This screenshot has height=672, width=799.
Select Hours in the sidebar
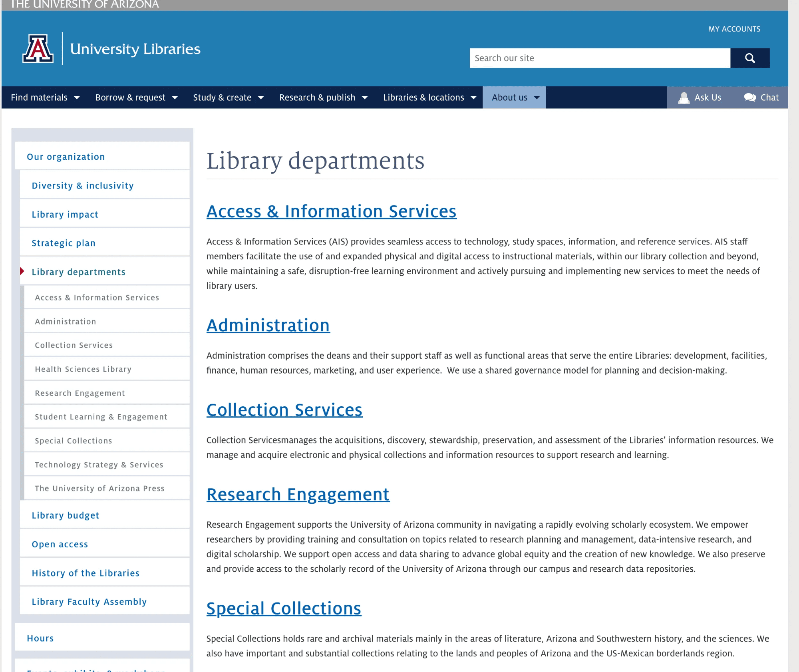102,638
